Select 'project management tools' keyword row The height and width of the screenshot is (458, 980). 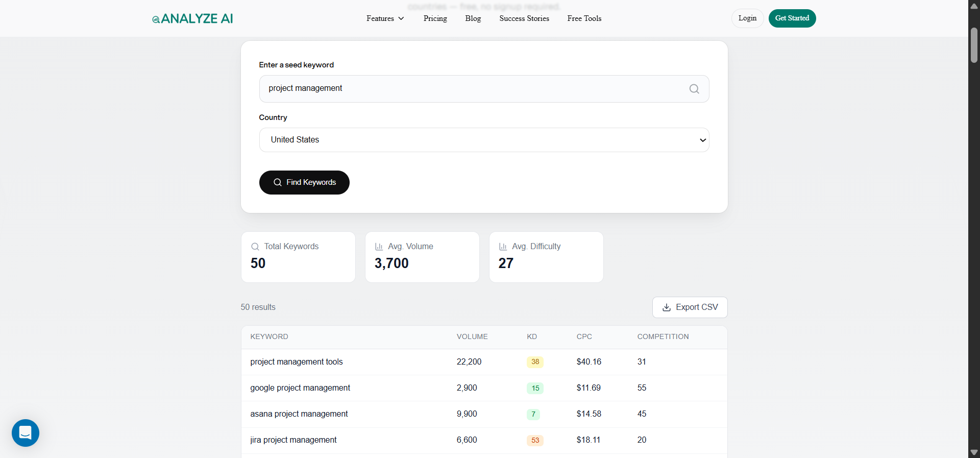pyautogui.click(x=484, y=362)
